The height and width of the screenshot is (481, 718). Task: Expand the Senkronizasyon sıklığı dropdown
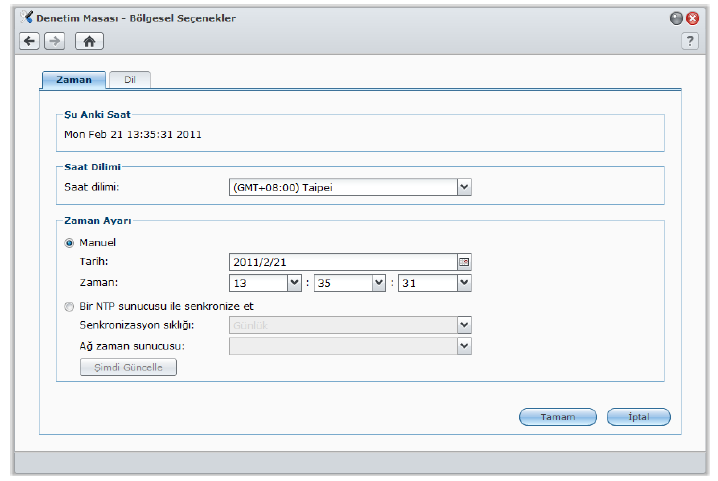[x=464, y=325]
